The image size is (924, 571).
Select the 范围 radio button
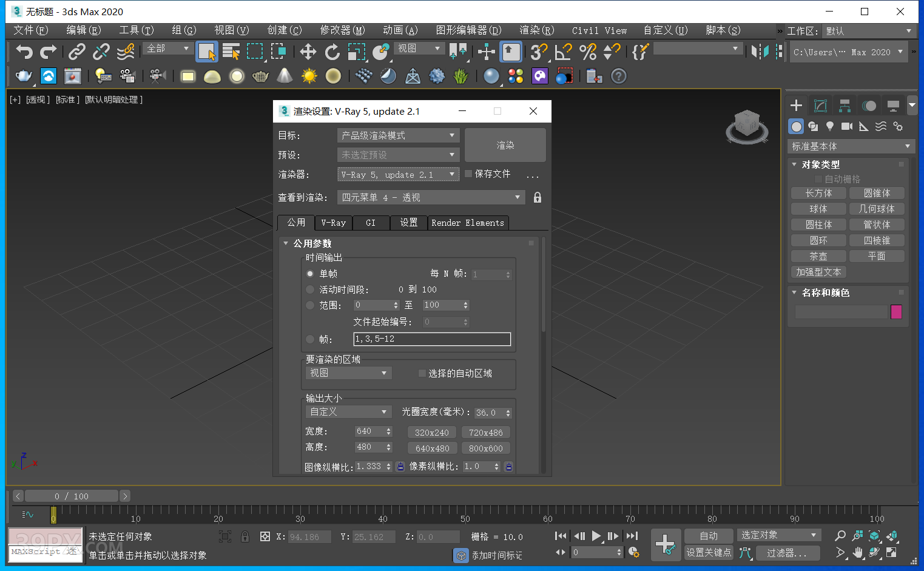click(x=310, y=305)
